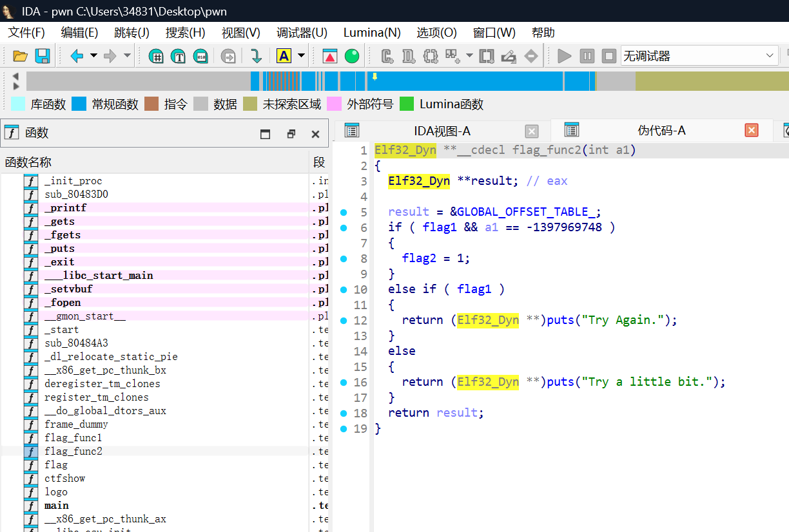Click the green circle toolbar icon
The width and height of the screenshot is (789, 532).
[352, 56]
